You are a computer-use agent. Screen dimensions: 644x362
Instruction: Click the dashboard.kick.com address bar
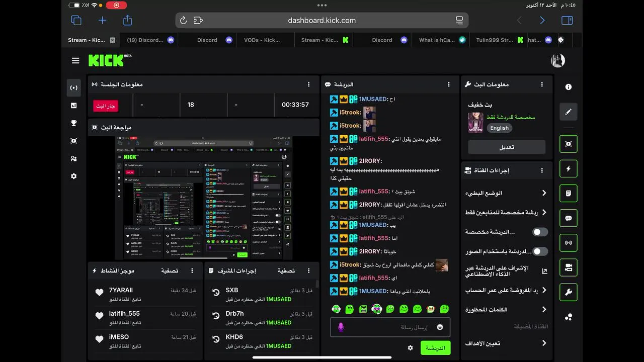tap(322, 21)
